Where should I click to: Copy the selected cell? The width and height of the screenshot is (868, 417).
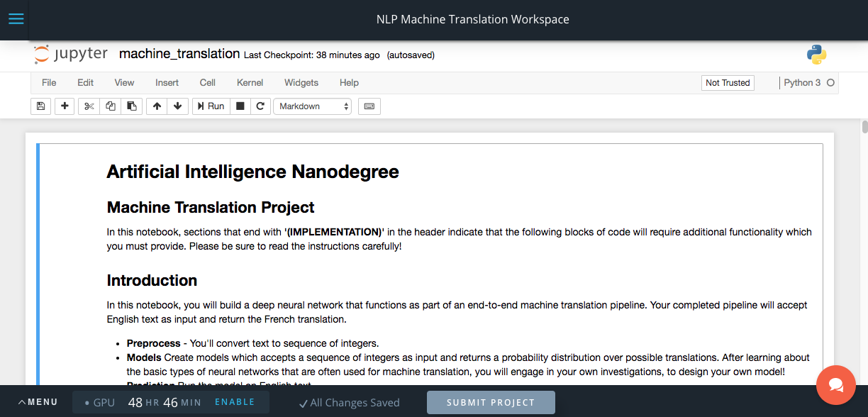coord(110,106)
